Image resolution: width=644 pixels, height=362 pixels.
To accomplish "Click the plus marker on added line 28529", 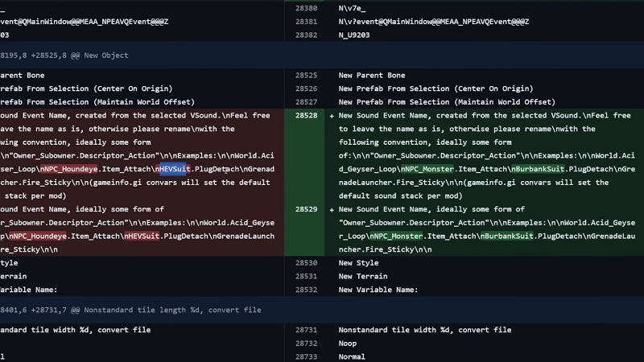I will pyautogui.click(x=332, y=209).
